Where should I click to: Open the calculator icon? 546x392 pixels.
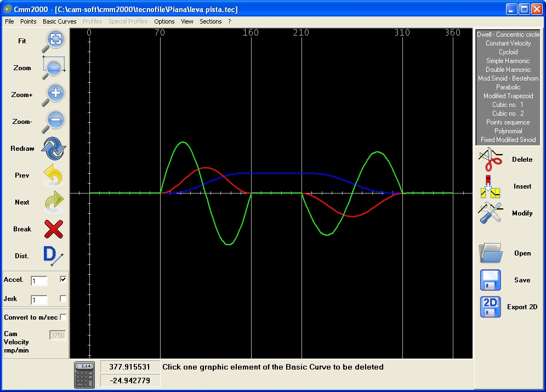click(84, 375)
